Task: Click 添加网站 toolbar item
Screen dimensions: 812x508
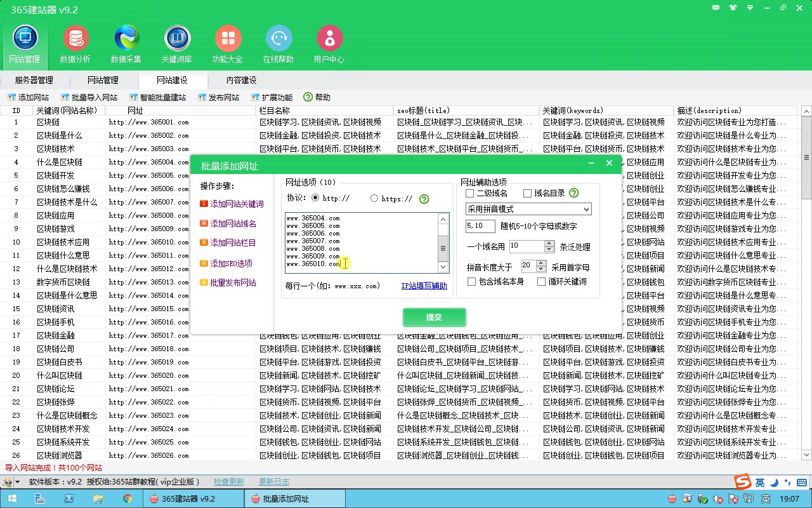Action: point(29,97)
